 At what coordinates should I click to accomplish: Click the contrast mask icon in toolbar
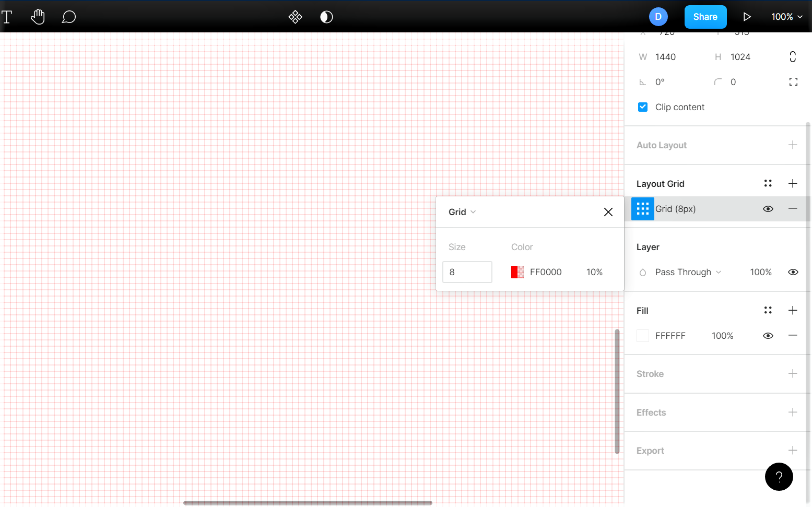[x=326, y=17]
